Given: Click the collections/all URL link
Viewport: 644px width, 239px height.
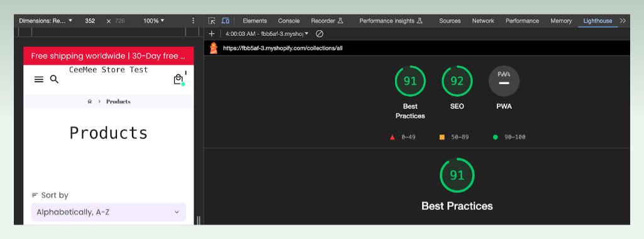Looking at the screenshot, I should point(282,48).
